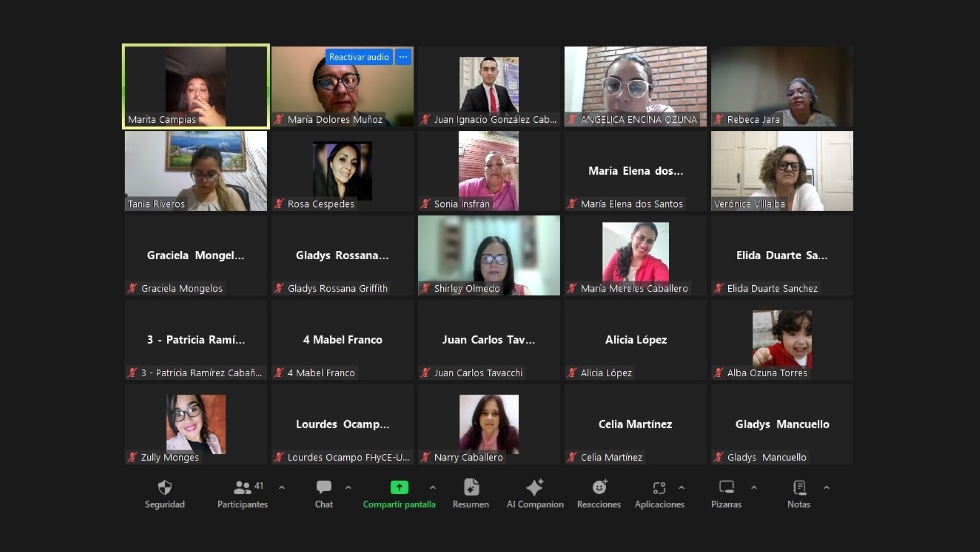Click the 'Lourdes Ocampo FHyCE-U...' name label
The height and width of the screenshot is (552, 980).
pos(348,457)
